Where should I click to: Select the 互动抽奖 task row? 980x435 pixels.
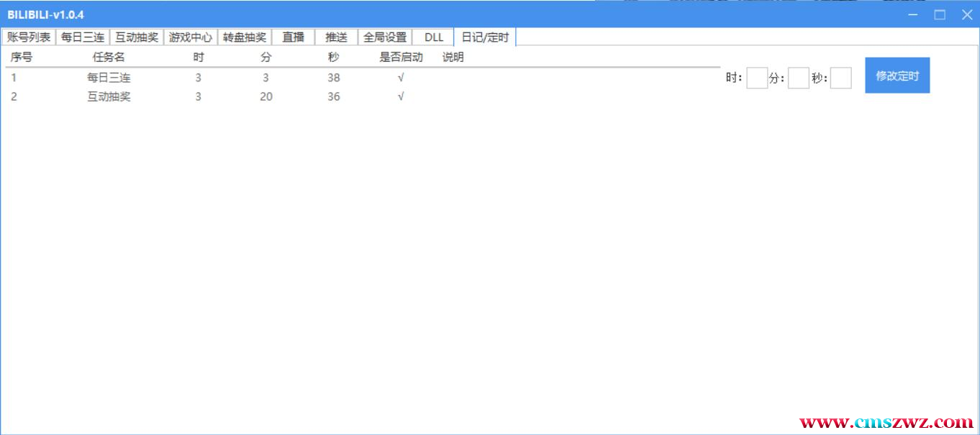109,97
